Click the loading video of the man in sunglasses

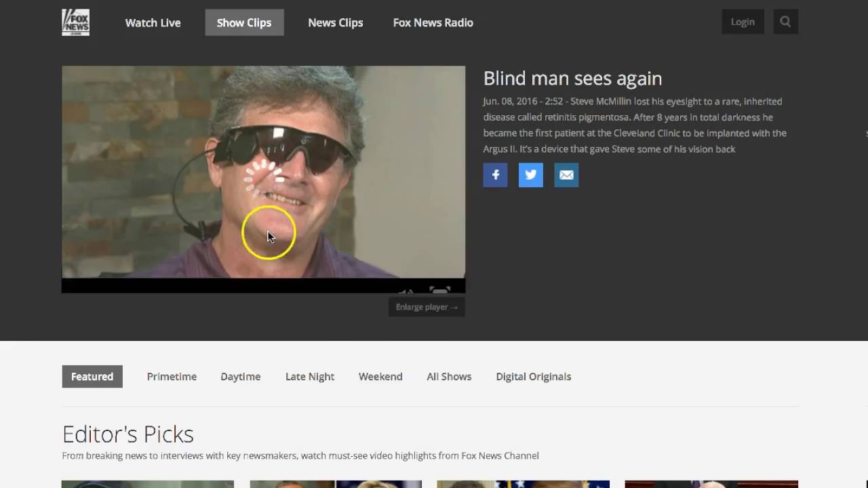point(263,179)
